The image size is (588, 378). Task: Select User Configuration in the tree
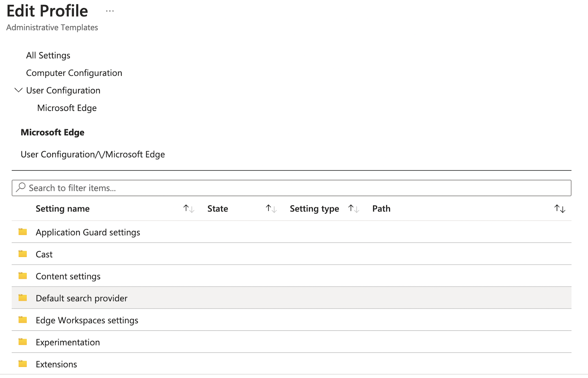pos(63,90)
